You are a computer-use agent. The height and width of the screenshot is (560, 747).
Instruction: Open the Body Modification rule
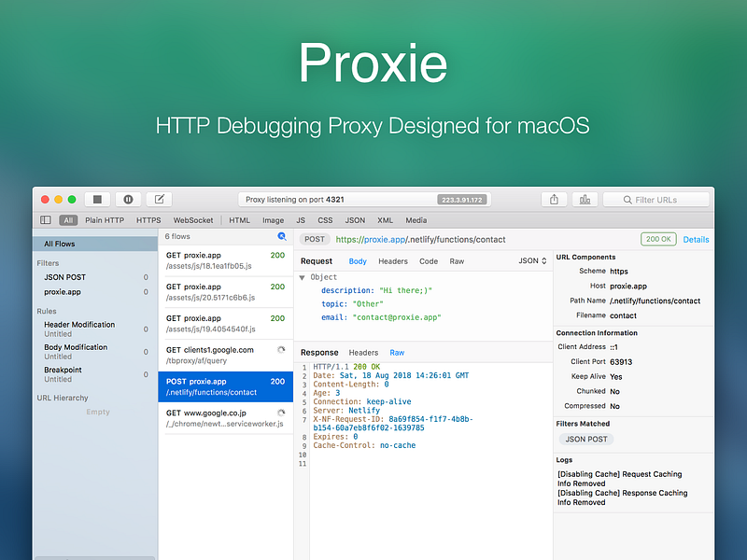[95, 352]
